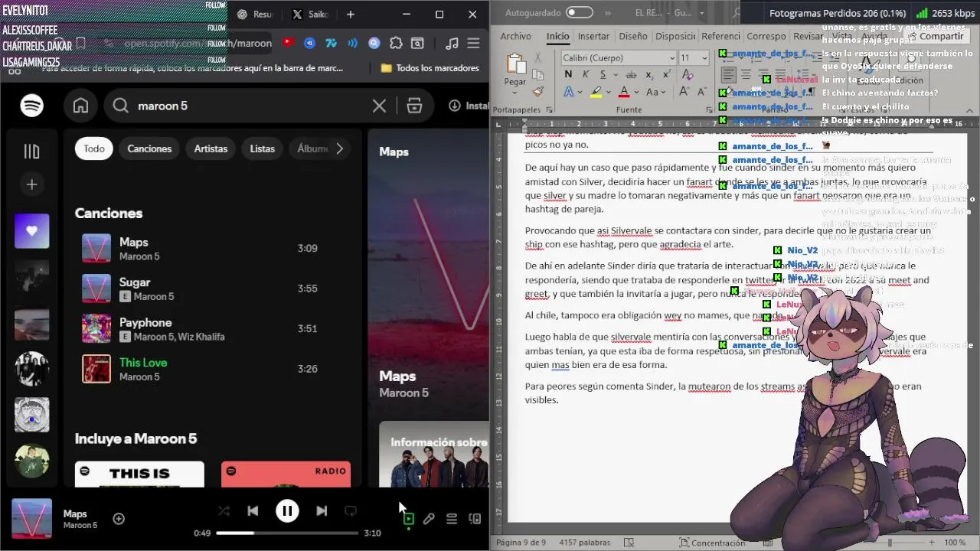
Task: Clear the "maroon 5" search with the X
Action: point(379,106)
